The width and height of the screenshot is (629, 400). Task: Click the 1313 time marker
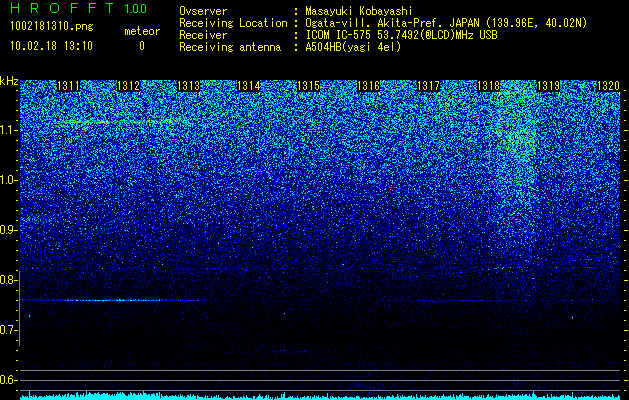[x=189, y=86]
